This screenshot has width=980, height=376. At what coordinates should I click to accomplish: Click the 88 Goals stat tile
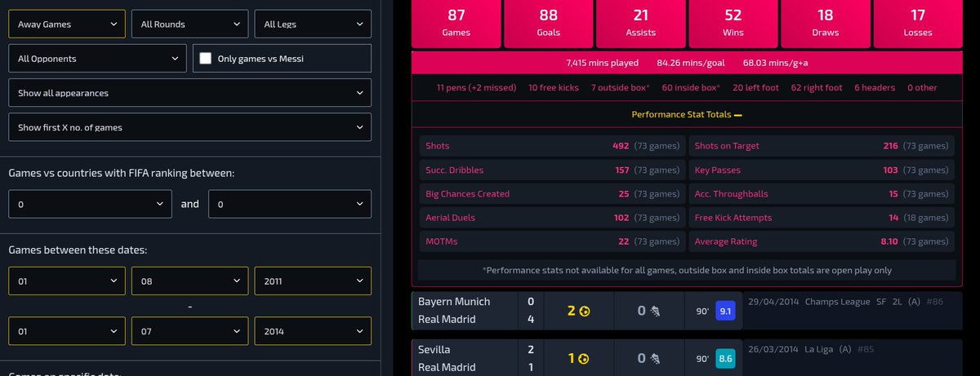point(548,23)
